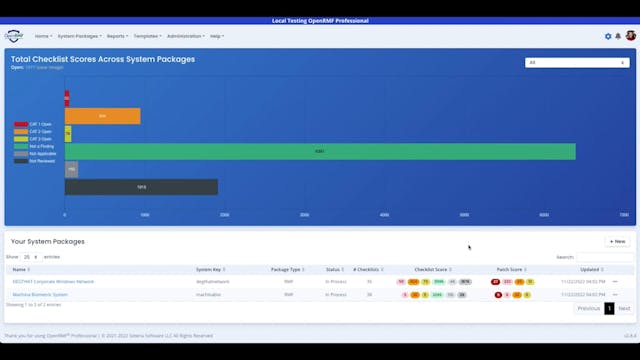Toggle CAT 3 Open legend series
The height and width of the screenshot is (360, 640).
pyautogui.click(x=33, y=139)
